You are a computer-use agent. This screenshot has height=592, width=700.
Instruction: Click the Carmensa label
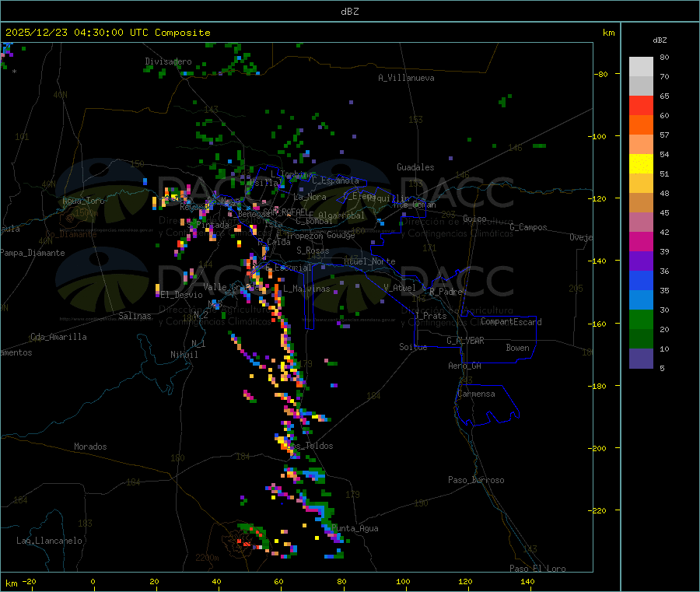(476, 394)
